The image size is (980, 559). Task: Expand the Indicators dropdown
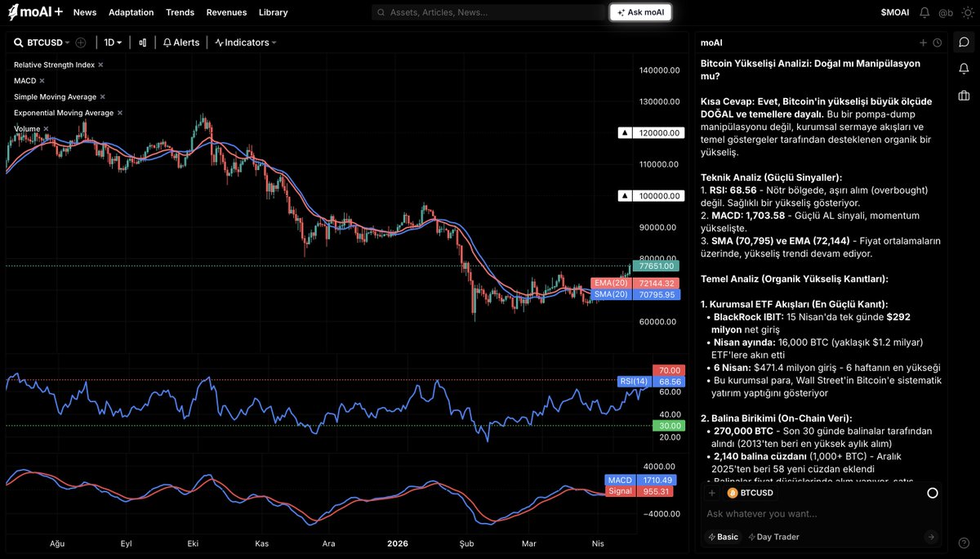[246, 42]
